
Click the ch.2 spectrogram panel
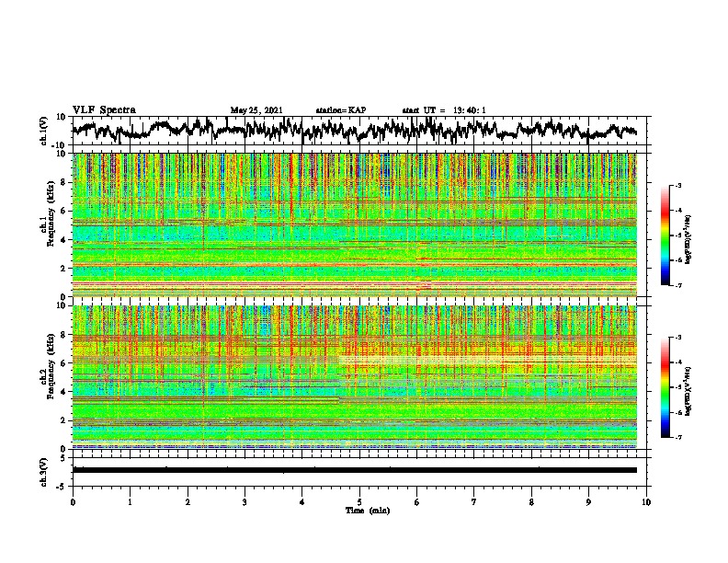(355, 377)
